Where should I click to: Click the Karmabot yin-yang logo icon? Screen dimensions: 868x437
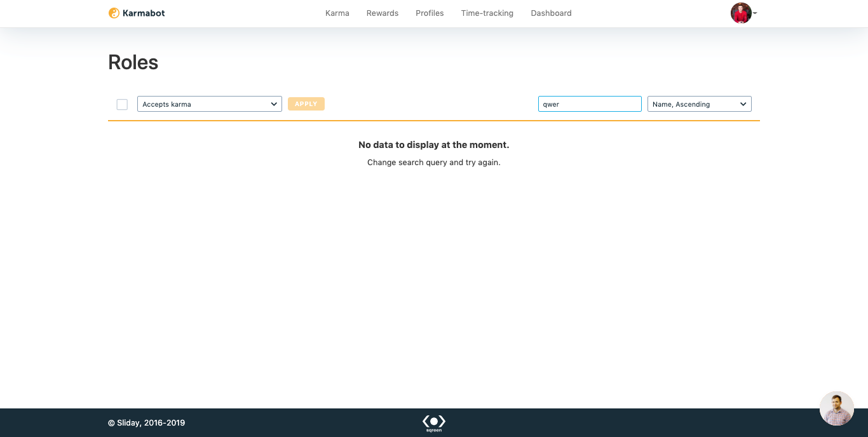tap(114, 13)
